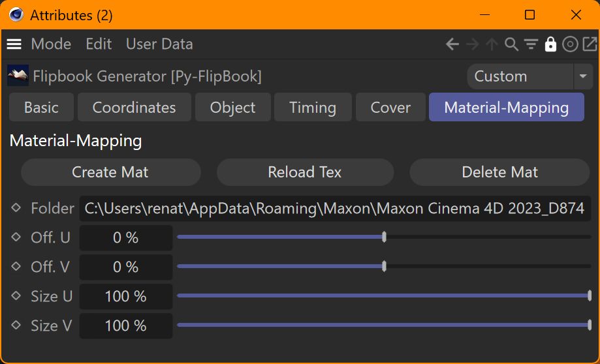
Task: Click the Off. V slider handle
Action: [x=384, y=266]
